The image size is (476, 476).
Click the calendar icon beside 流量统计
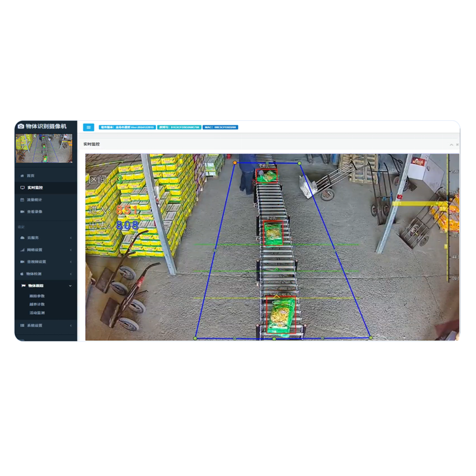[23, 200]
